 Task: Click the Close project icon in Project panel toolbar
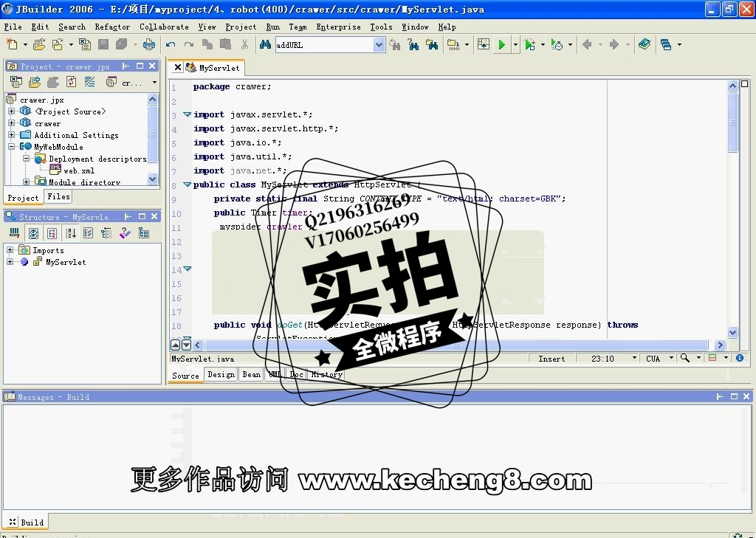point(16,83)
